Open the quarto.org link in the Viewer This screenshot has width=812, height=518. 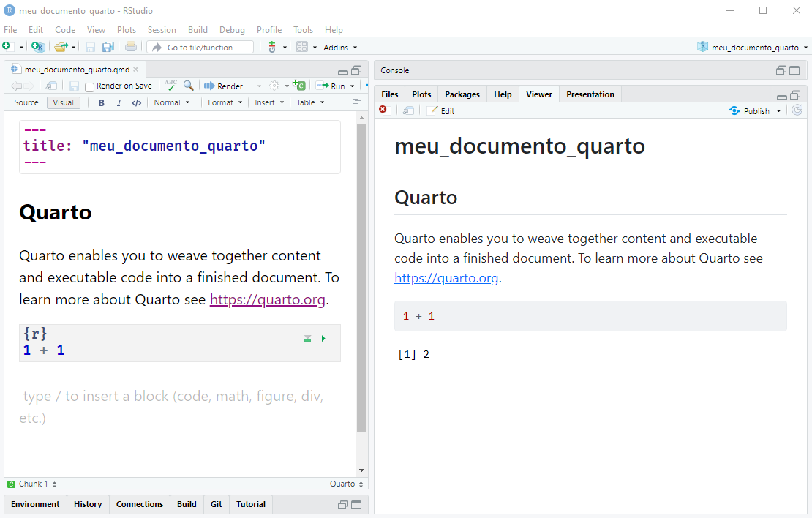click(x=446, y=278)
